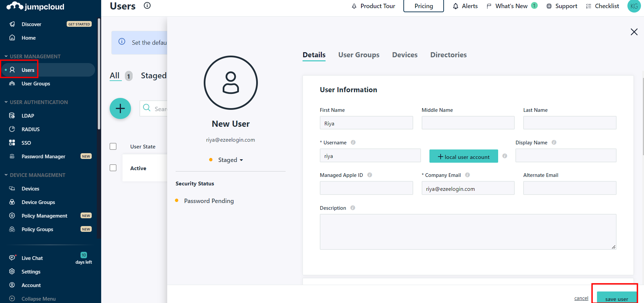644x303 pixels.
Task: Tick the select-all checkbox by User State
Action: pyautogui.click(x=113, y=146)
